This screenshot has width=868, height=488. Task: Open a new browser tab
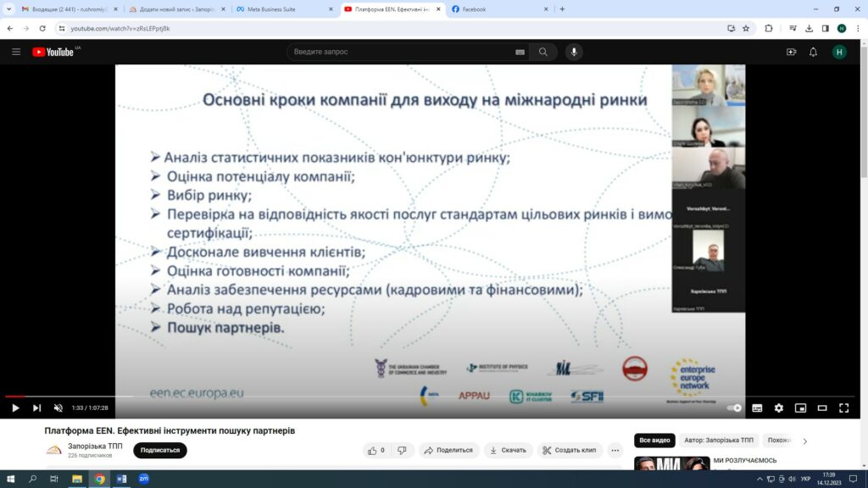563,9
